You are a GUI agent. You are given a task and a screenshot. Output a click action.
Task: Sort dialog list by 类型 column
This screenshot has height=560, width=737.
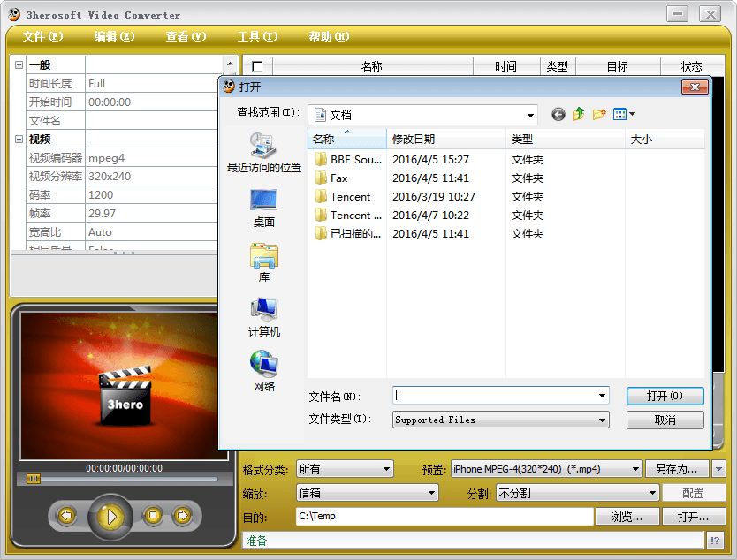[x=566, y=139]
